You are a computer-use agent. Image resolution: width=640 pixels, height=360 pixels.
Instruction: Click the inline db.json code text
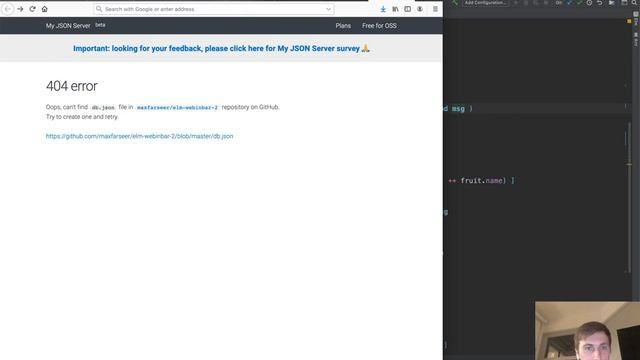pyautogui.click(x=103, y=107)
